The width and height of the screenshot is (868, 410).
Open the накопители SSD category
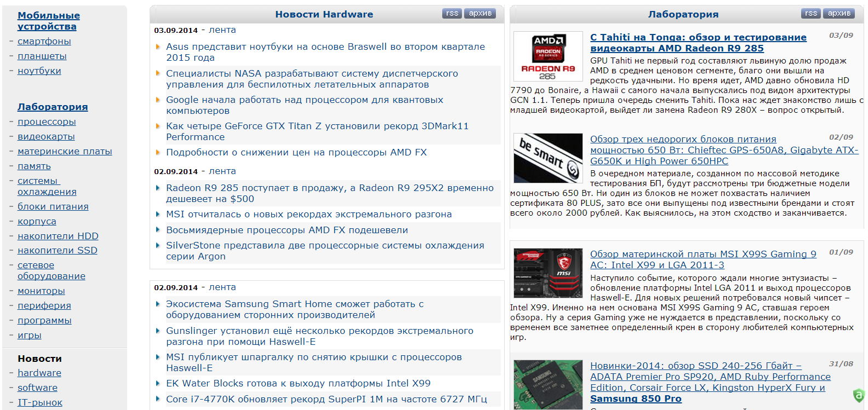click(58, 250)
